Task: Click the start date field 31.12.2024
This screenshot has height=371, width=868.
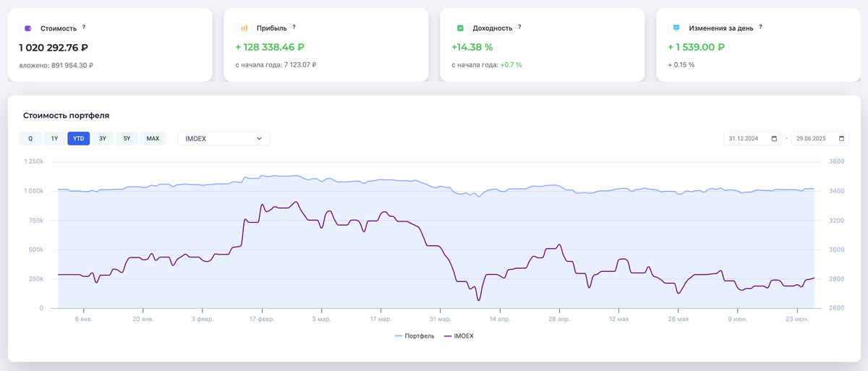Action: (x=745, y=139)
